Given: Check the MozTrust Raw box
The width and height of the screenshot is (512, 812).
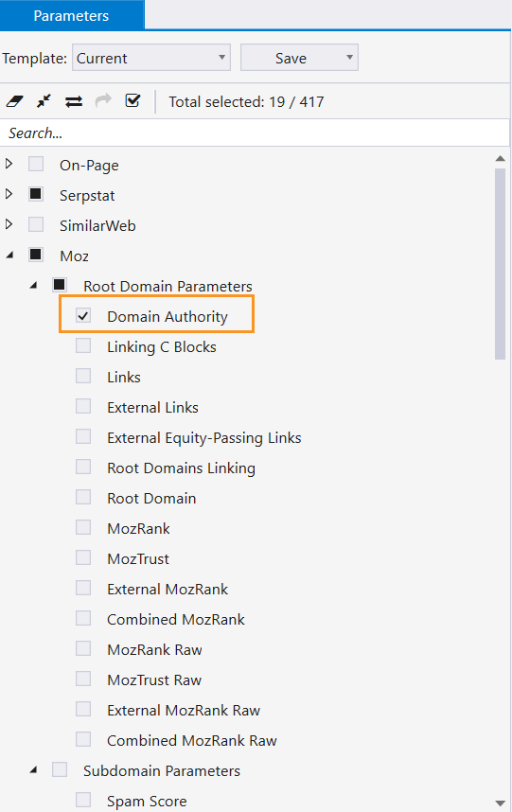Looking at the screenshot, I should click(x=83, y=679).
